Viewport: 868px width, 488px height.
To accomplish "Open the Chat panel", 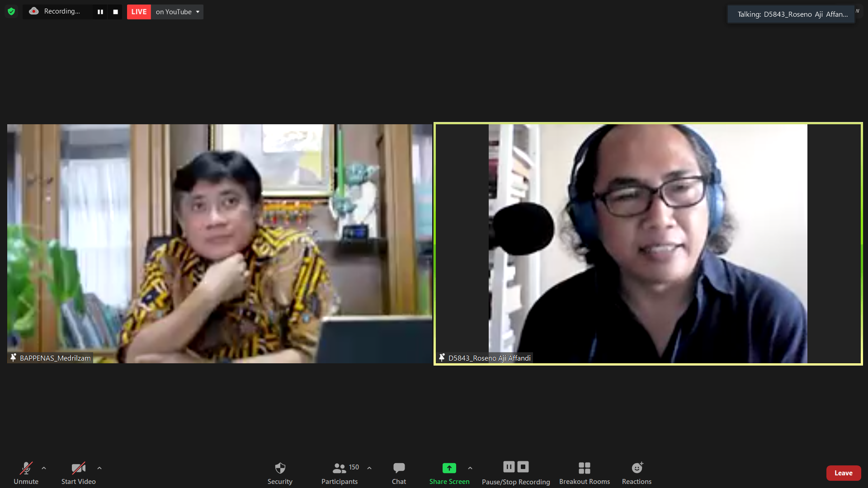I will point(399,473).
